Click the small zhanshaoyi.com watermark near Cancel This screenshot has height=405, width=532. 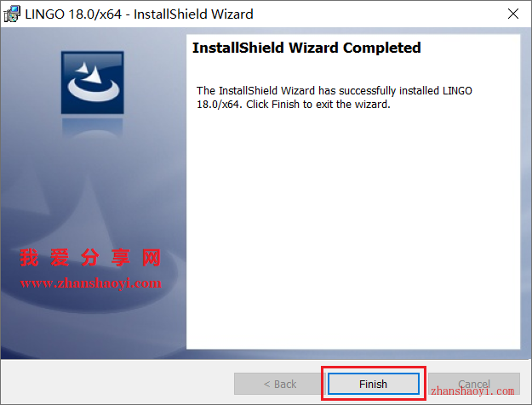[472, 391]
